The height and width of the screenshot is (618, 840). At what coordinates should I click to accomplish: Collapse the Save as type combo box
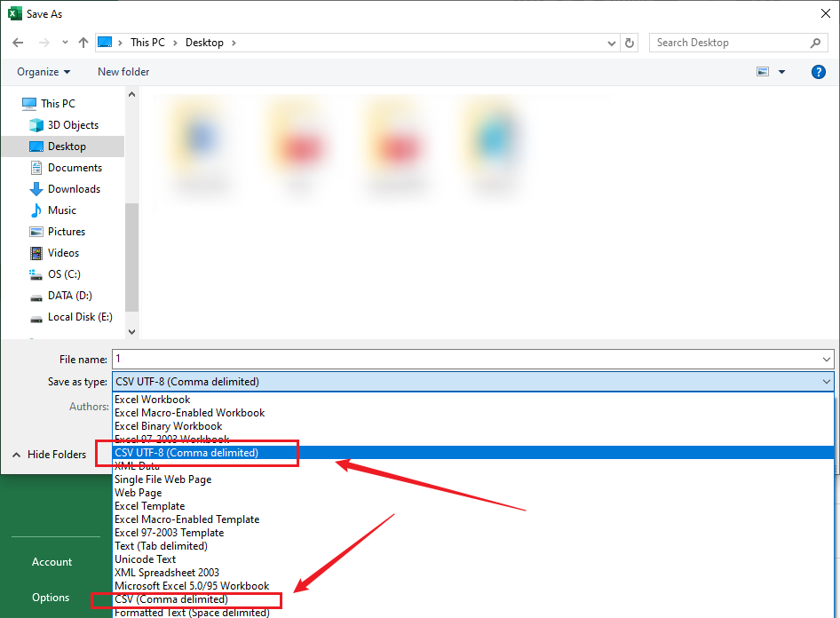pos(826,382)
